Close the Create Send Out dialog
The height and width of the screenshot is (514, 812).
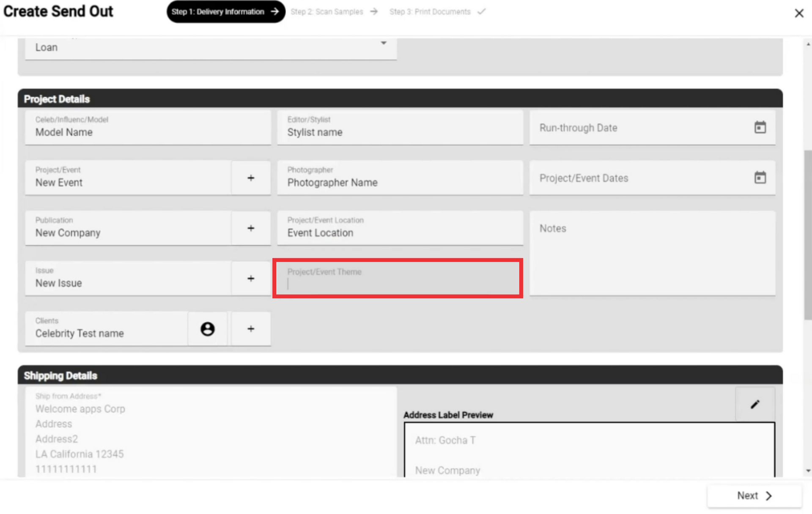coord(798,13)
